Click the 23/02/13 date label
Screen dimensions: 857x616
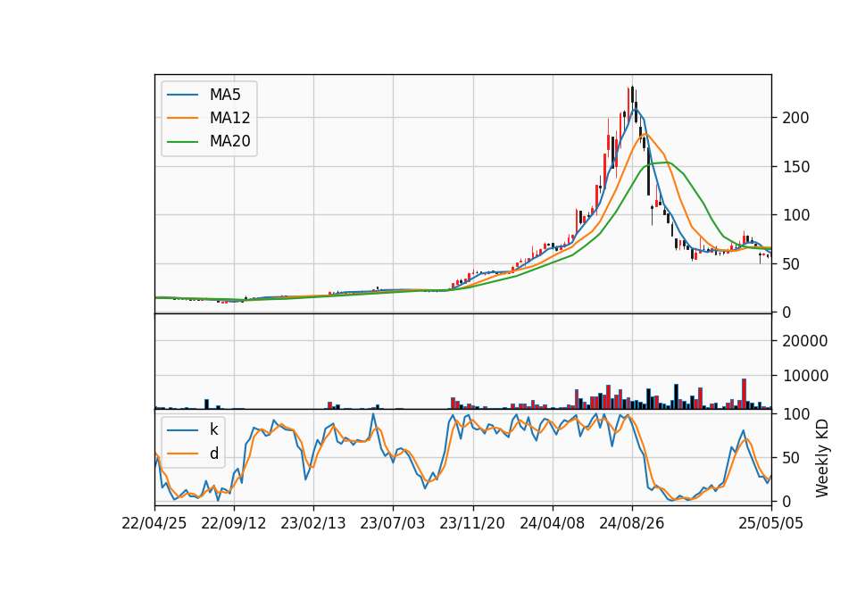[x=313, y=523]
